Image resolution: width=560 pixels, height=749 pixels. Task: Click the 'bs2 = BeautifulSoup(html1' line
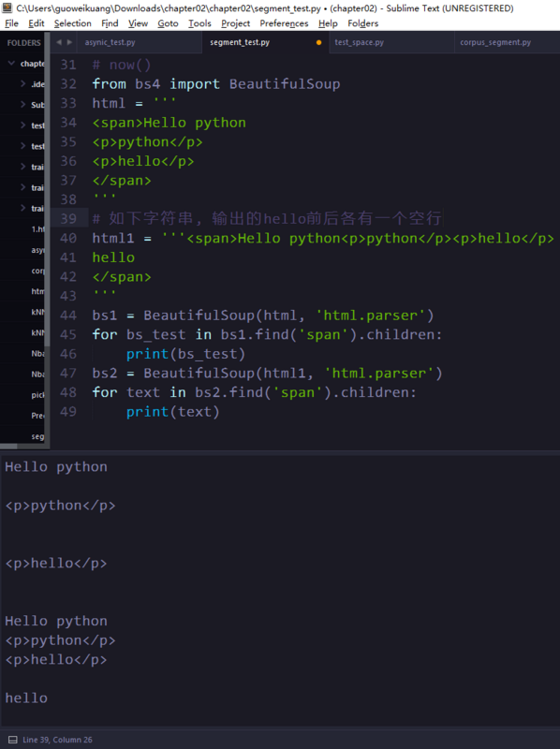pyautogui.click(x=267, y=373)
